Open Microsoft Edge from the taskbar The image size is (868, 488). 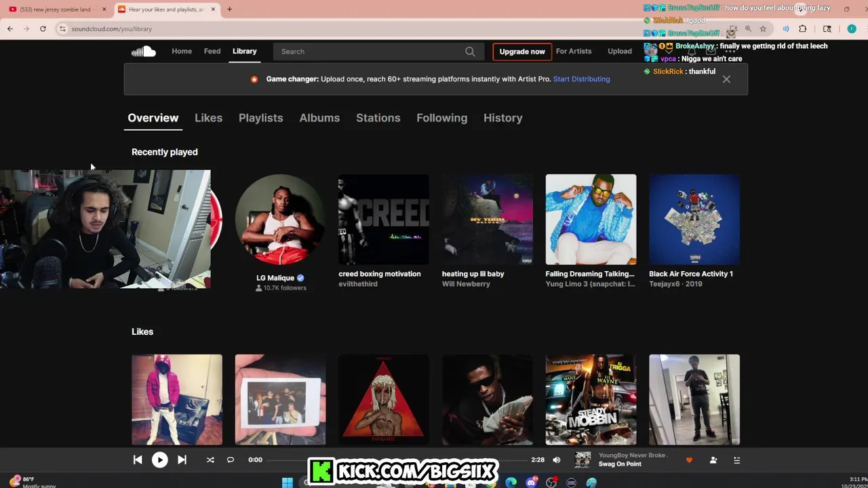[511, 483]
